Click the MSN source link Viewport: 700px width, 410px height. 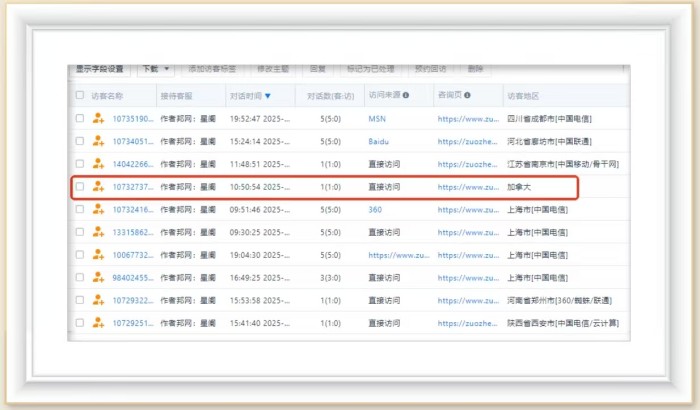(377, 118)
